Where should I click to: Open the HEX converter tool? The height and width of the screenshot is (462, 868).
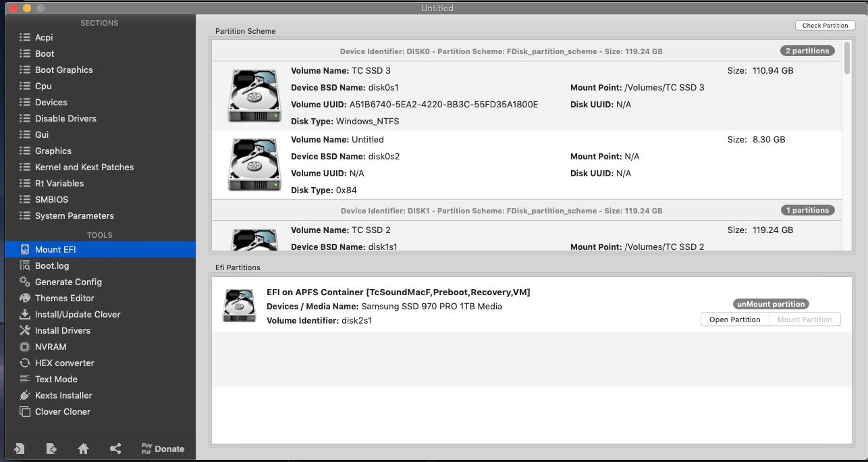(64, 363)
